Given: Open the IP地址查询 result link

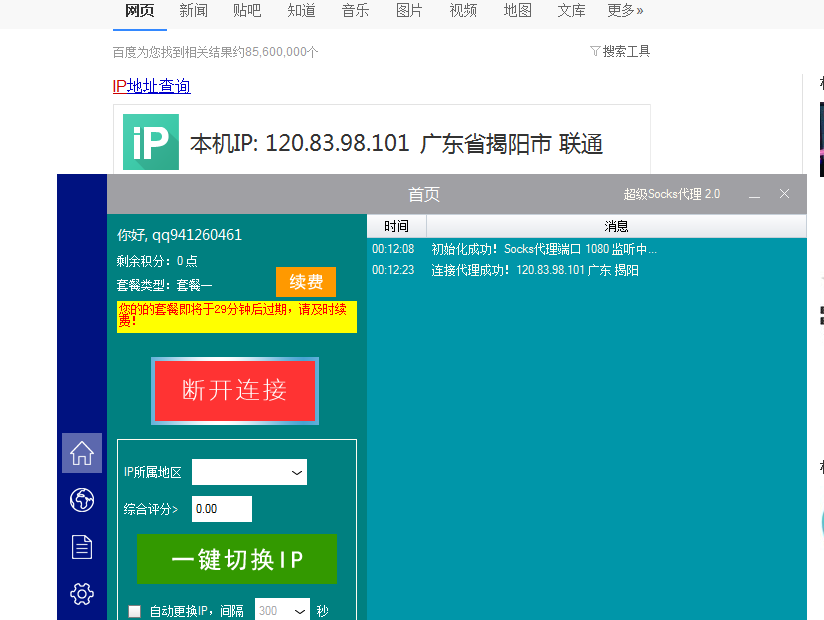Looking at the screenshot, I should click(151, 86).
